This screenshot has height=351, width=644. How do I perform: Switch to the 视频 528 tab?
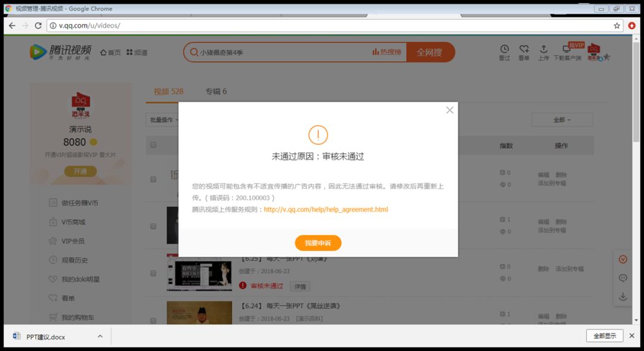(x=168, y=92)
